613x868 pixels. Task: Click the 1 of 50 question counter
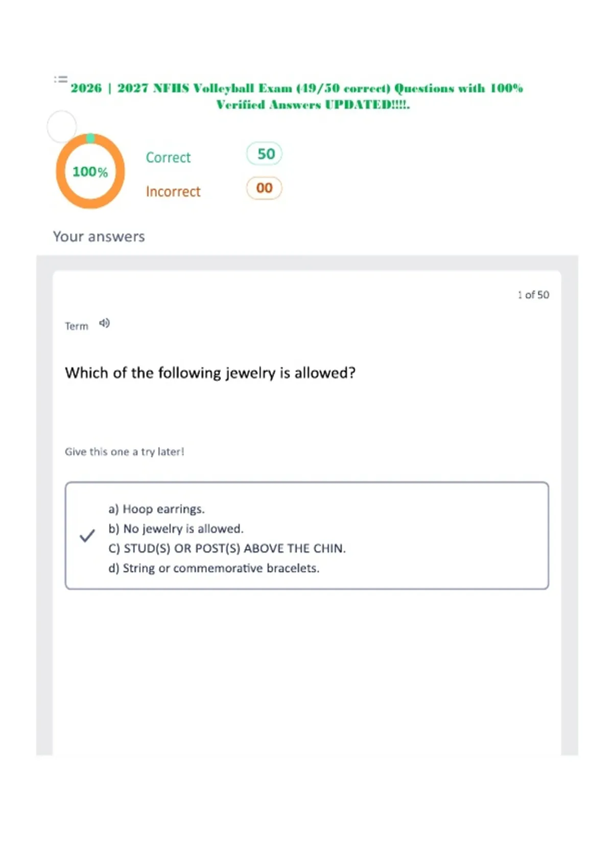(x=533, y=295)
